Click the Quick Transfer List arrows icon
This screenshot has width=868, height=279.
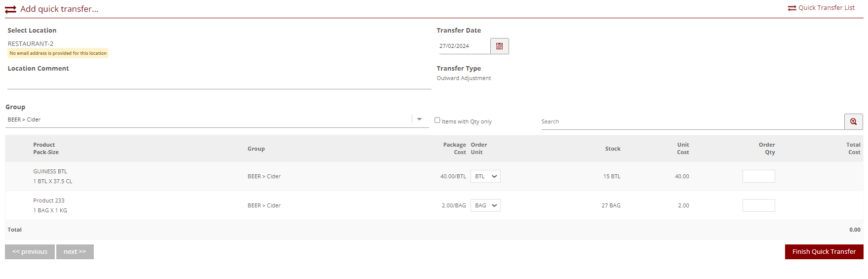pos(792,8)
